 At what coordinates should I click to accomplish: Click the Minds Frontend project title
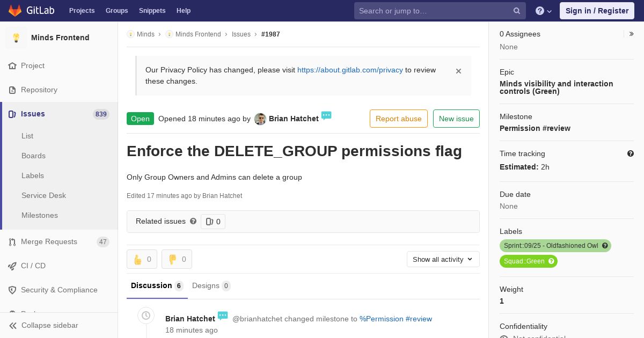click(60, 38)
